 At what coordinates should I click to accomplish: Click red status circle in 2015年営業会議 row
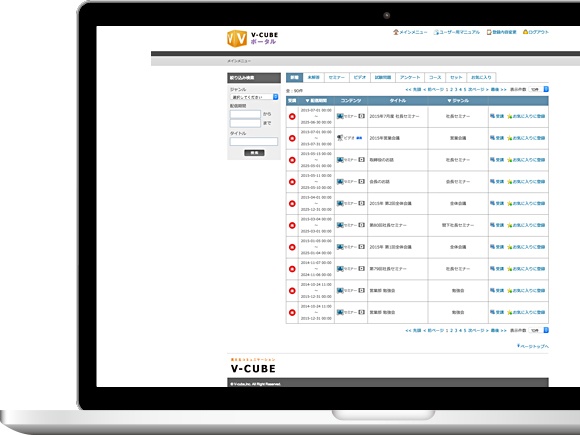[x=292, y=138]
